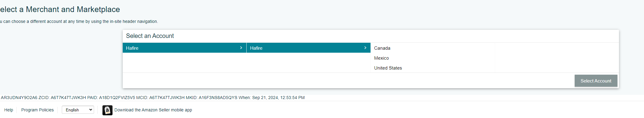
Task: Open the Amazon Seller app icon
Action: [107, 110]
